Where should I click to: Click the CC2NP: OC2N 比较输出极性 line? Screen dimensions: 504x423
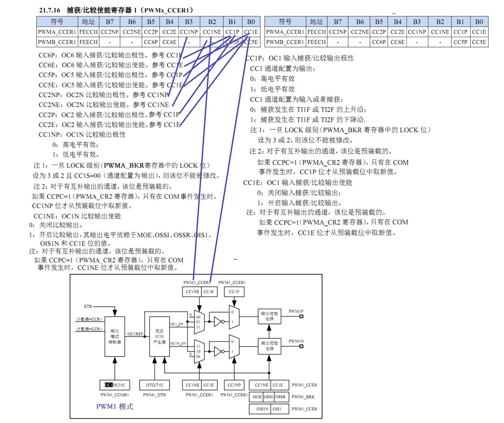pyautogui.click(x=103, y=95)
